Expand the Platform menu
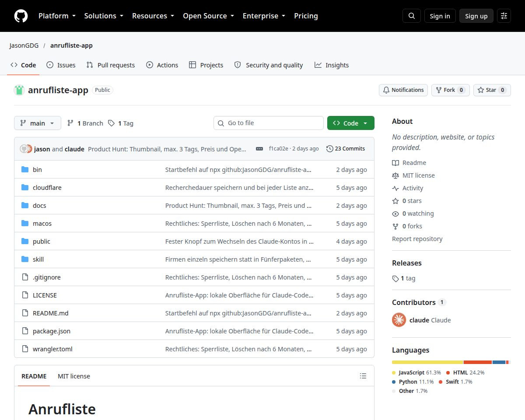525x420 pixels. (57, 16)
